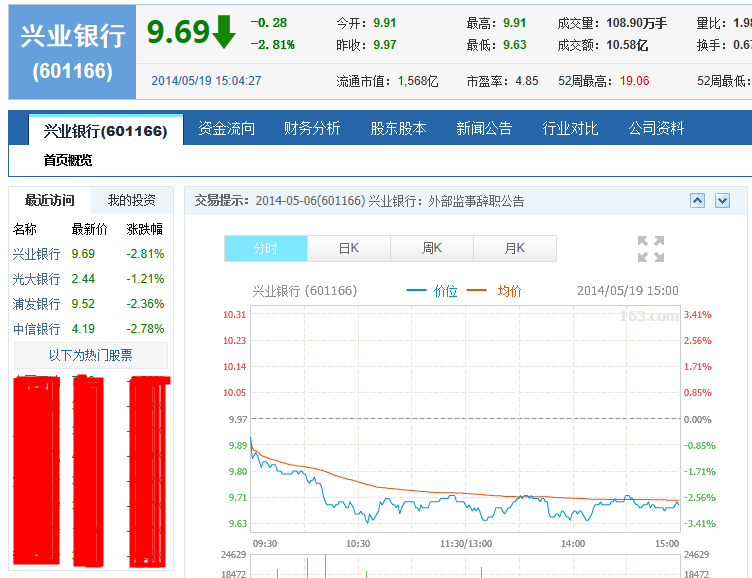Switch chart to 日K view
Viewport: 752px width, 578px height.
click(349, 248)
